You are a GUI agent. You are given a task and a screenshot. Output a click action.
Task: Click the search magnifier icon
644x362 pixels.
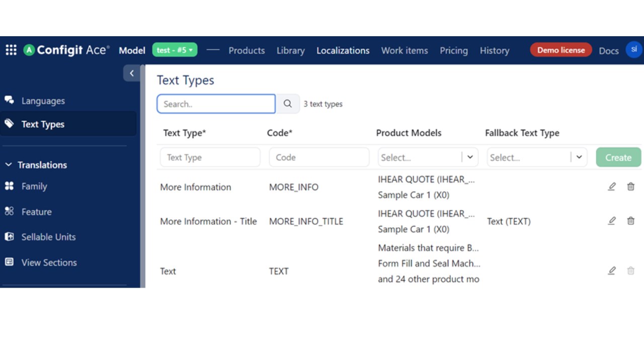(288, 104)
